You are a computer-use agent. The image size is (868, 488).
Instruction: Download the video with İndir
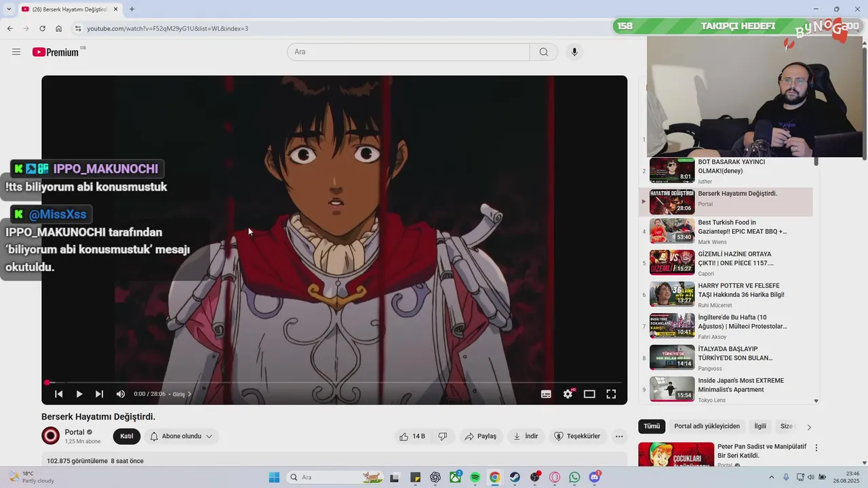point(526,436)
